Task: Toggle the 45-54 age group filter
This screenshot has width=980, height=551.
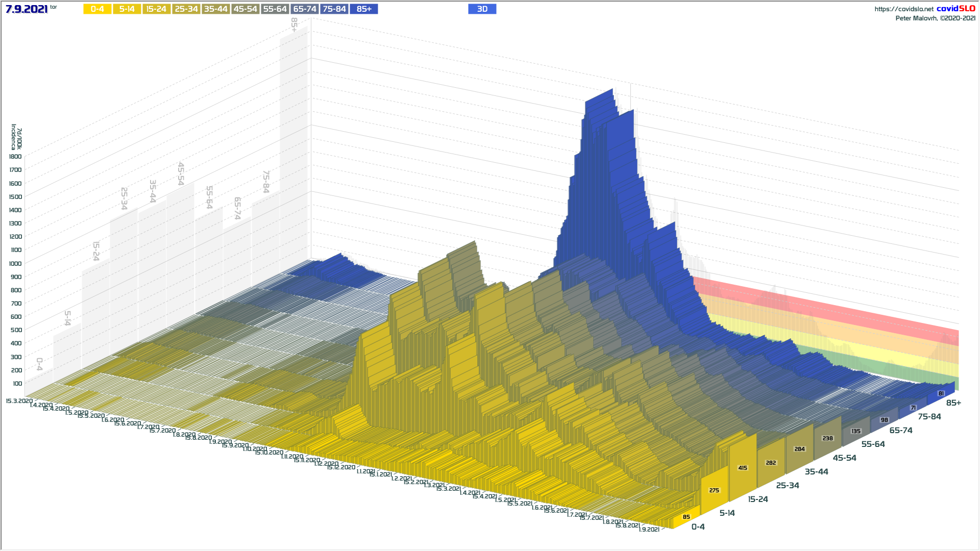Action: click(x=245, y=9)
